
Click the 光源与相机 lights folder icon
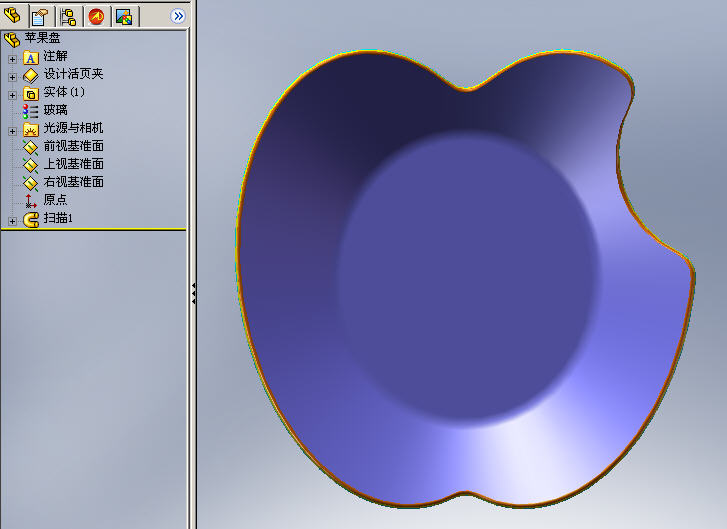point(31,129)
